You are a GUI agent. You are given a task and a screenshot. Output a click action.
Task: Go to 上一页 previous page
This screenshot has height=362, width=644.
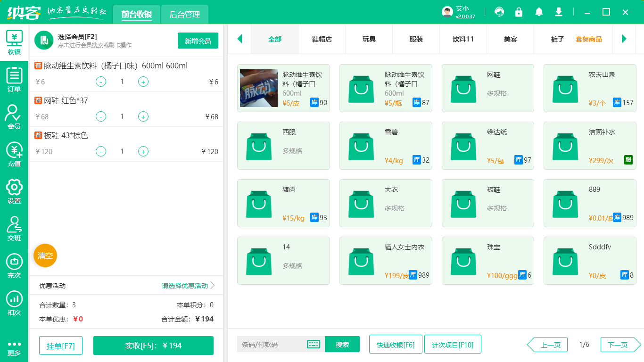[547, 345]
